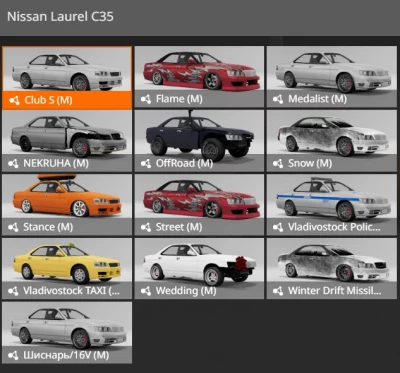Click the config icon beside Vladivostock TAXI label

pos(13,291)
